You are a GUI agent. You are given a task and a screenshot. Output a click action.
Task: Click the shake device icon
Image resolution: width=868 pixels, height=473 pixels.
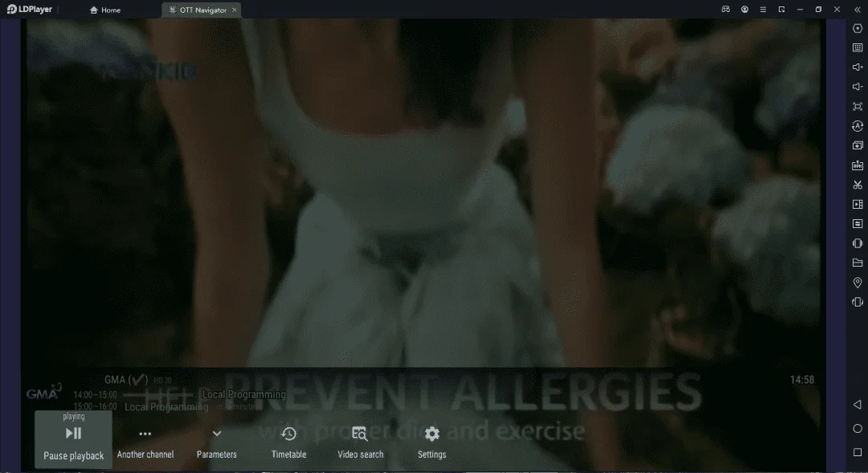[x=858, y=243]
